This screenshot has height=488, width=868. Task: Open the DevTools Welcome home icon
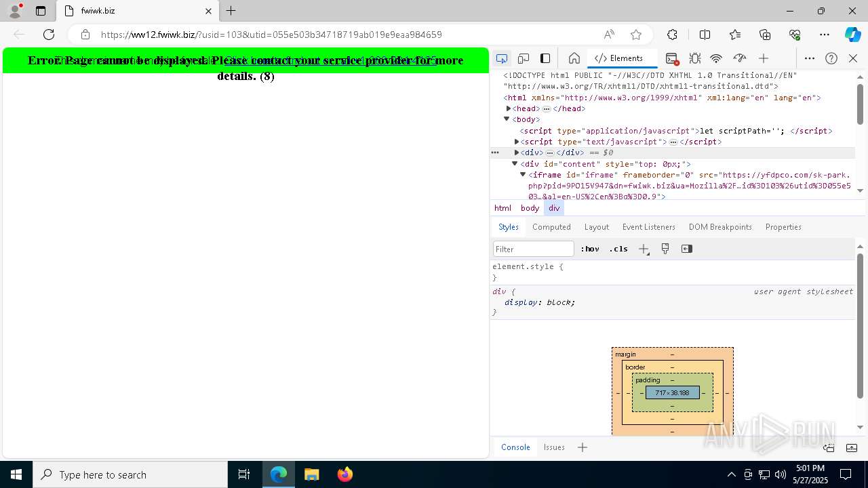[x=574, y=58]
